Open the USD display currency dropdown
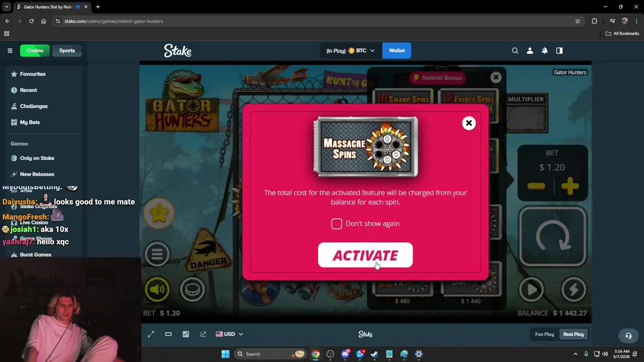The width and height of the screenshot is (644, 362). point(229,334)
